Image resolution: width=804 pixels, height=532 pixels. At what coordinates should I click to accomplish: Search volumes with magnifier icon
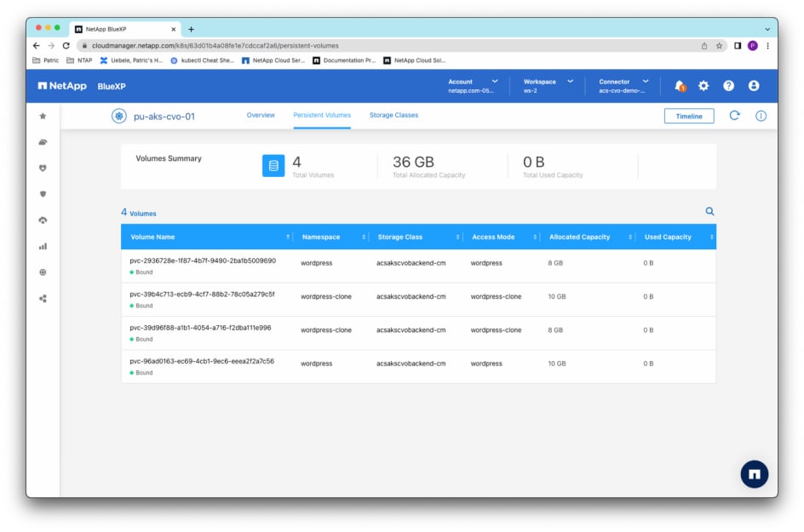coord(709,211)
